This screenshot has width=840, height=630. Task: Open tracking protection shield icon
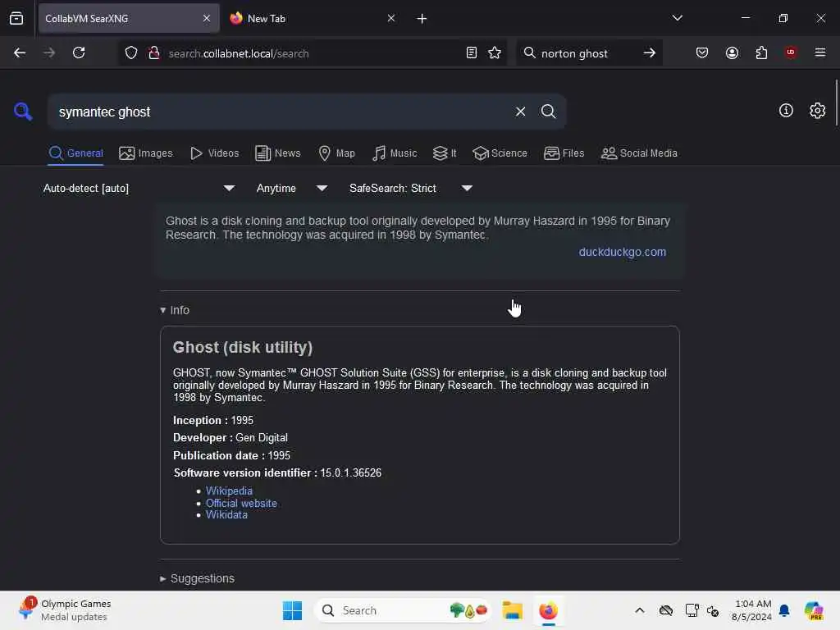tap(131, 52)
